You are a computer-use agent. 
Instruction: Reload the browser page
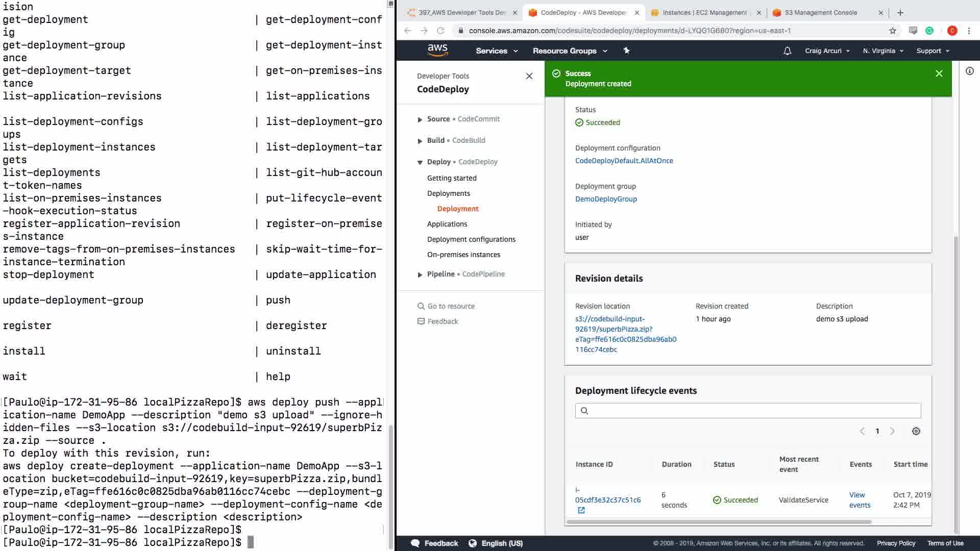(x=440, y=31)
